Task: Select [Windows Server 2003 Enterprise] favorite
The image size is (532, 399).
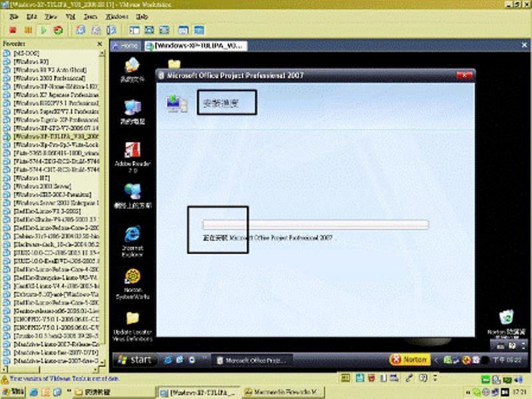Action: 56,203
